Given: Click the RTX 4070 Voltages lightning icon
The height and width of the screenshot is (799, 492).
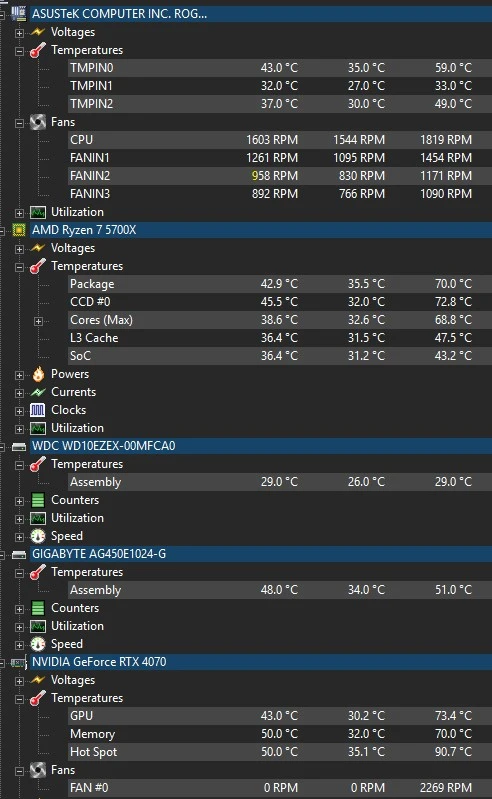Looking at the screenshot, I should tap(38, 680).
